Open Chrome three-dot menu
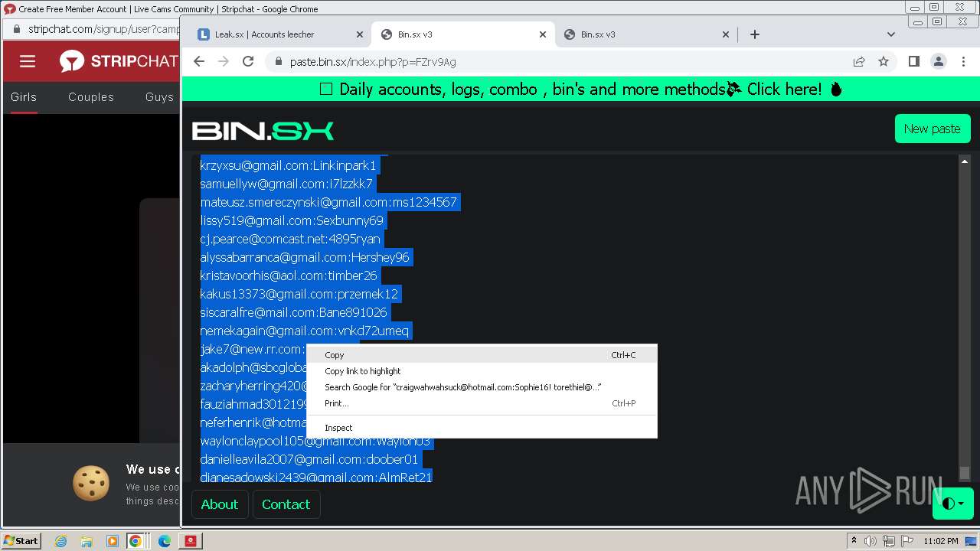The image size is (980, 551). 962,61
